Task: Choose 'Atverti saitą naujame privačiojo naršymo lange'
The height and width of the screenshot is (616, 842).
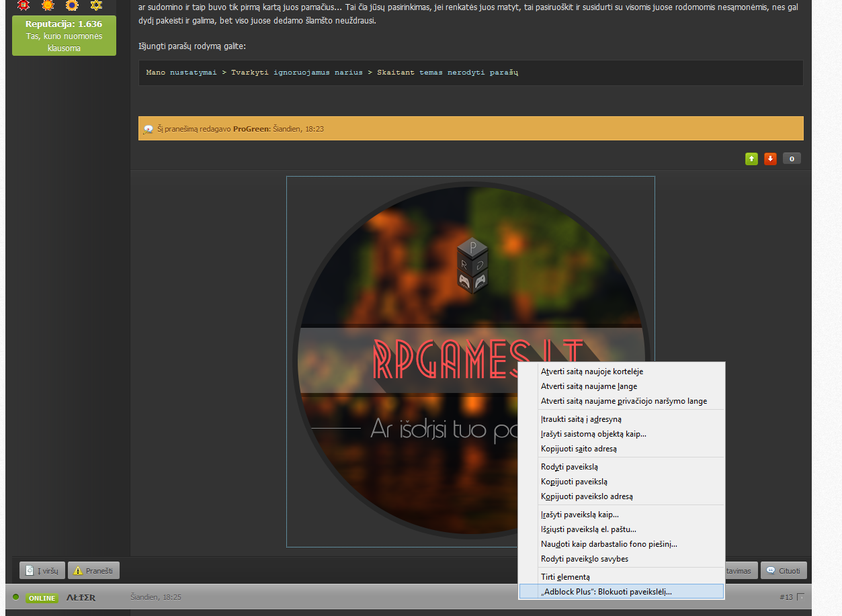Action: [x=622, y=400]
